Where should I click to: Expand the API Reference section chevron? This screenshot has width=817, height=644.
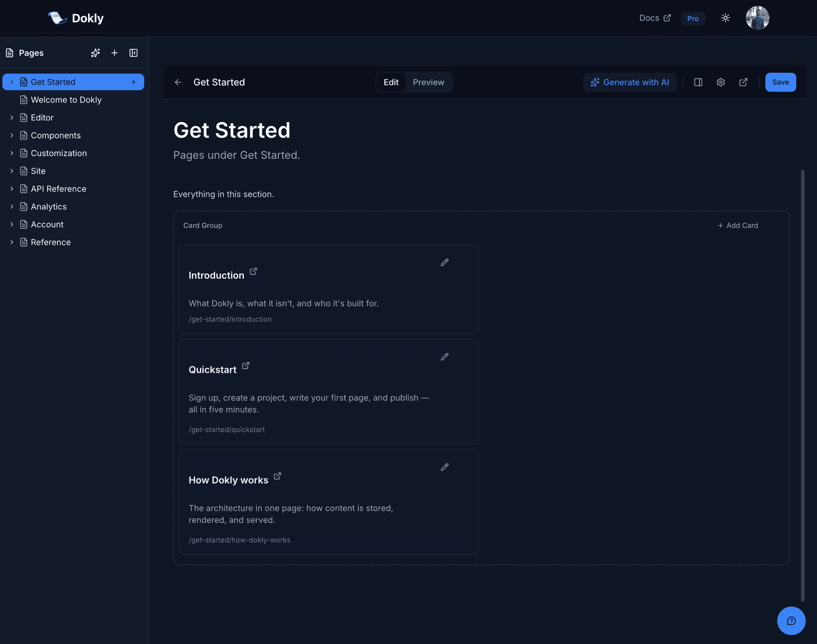[12, 189]
